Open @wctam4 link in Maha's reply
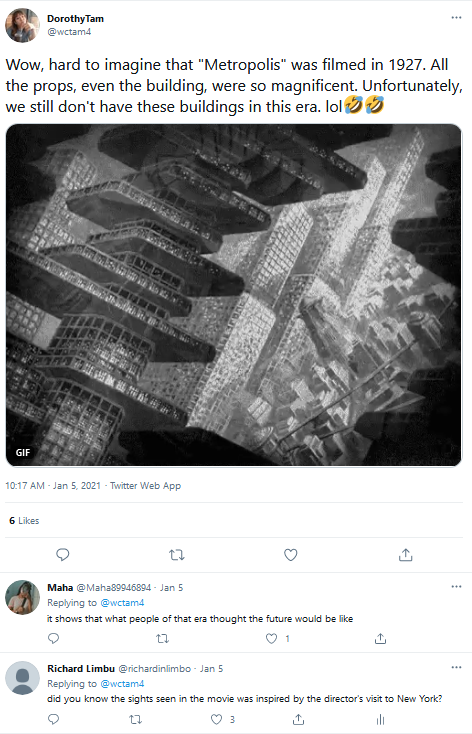 coord(122,603)
